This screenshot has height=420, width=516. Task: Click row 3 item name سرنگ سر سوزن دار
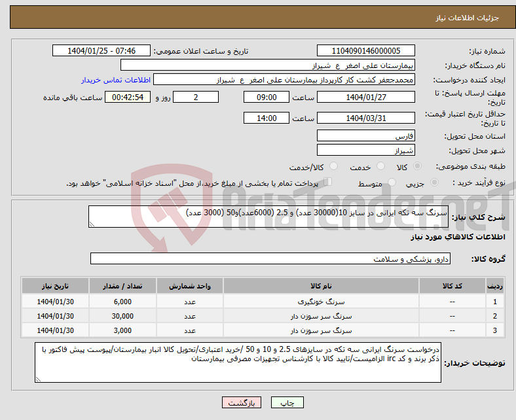click(321, 330)
